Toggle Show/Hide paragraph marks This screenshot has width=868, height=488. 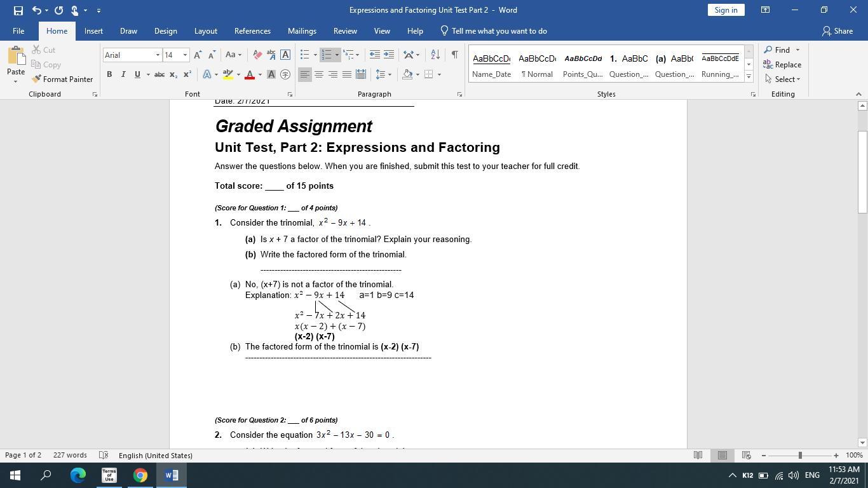(454, 55)
